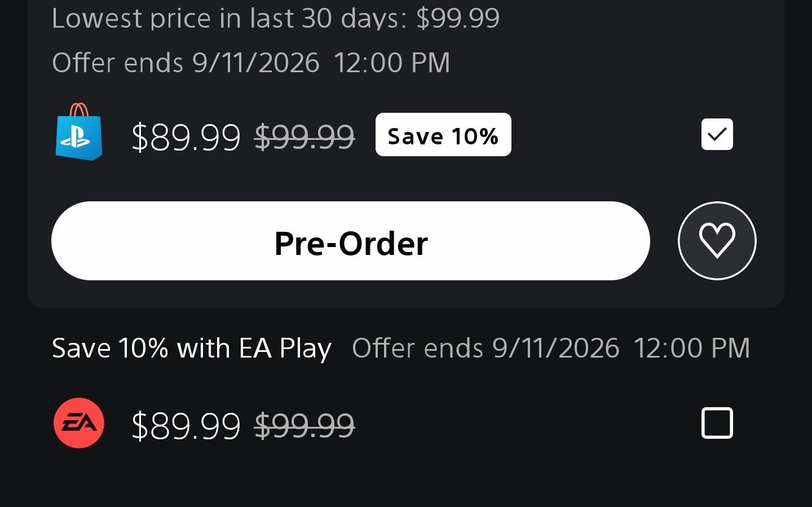Click the PlayStation logo on the blue bag
The image size is (812, 507).
coord(77,137)
